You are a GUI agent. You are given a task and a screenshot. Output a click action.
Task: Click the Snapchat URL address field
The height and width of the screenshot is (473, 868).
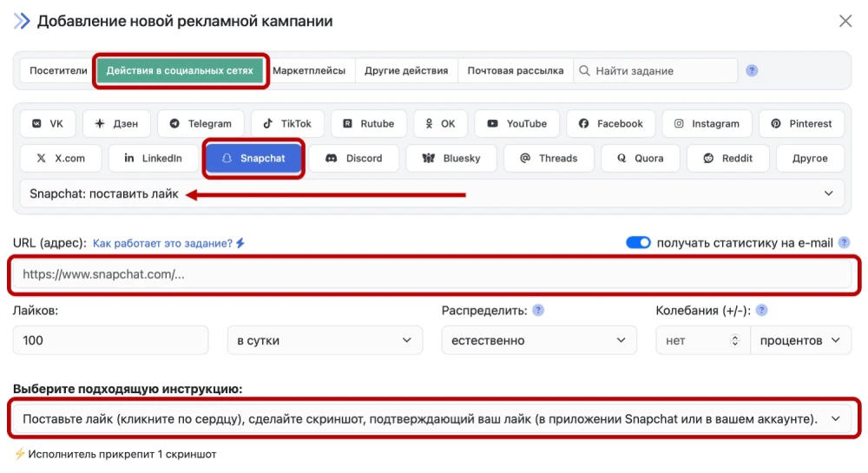pyautogui.click(x=431, y=274)
